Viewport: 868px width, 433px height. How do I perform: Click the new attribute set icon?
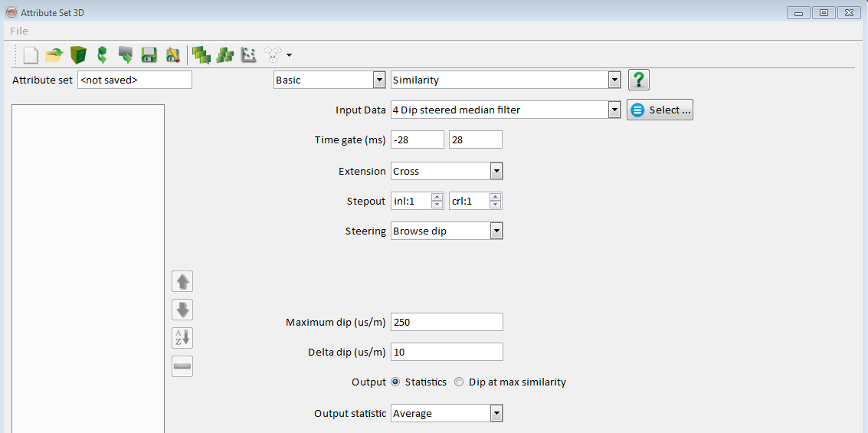click(x=30, y=55)
